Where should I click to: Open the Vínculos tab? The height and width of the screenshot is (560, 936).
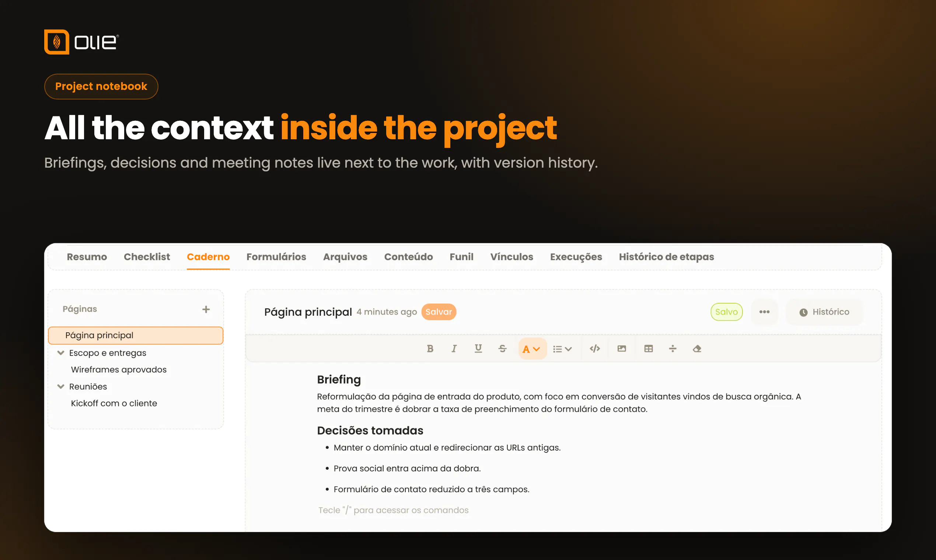(x=511, y=257)
